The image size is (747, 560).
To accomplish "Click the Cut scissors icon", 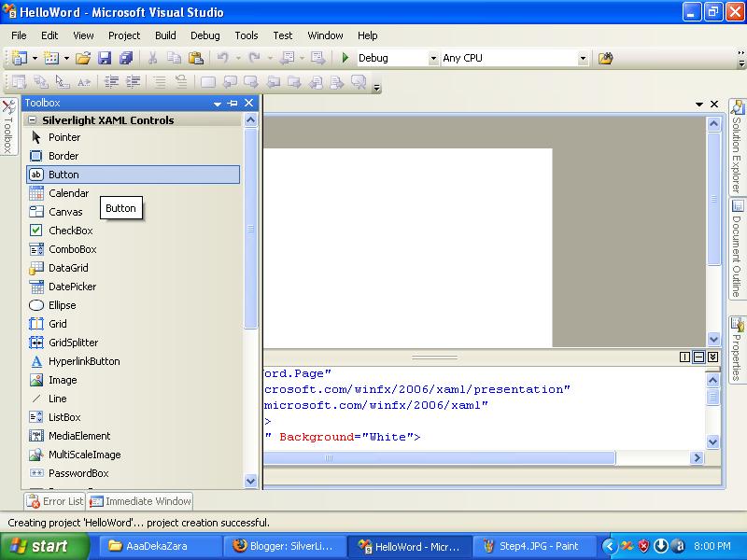I will click(x=152, y=58).
